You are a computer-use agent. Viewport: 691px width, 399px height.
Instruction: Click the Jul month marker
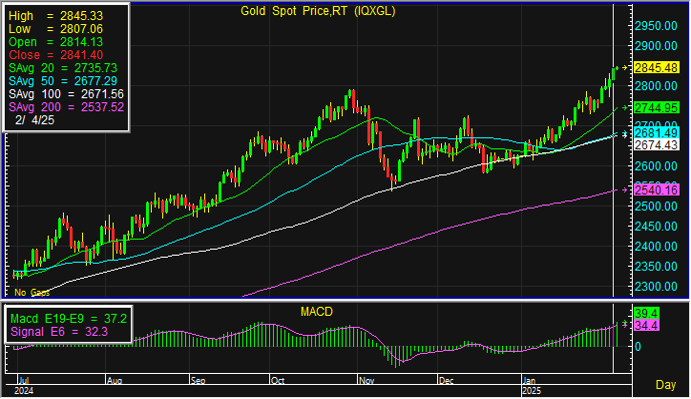pyautogui.click(x=23, y=380)
